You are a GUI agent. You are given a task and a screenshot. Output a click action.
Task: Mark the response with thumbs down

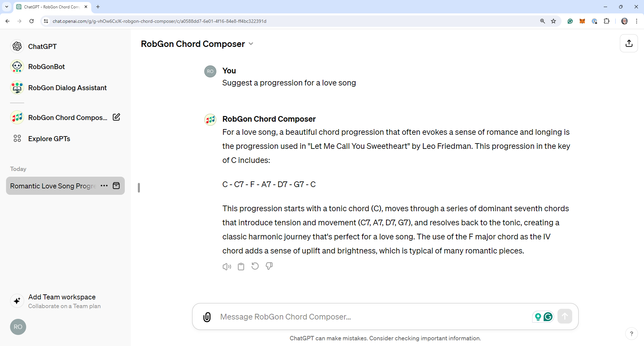coord(269,266)
